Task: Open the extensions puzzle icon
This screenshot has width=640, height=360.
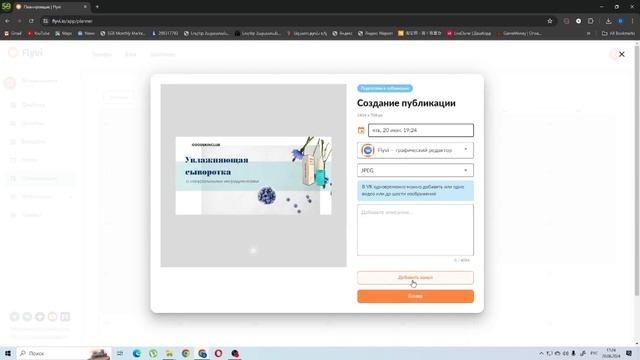Action: pos(591,21)
